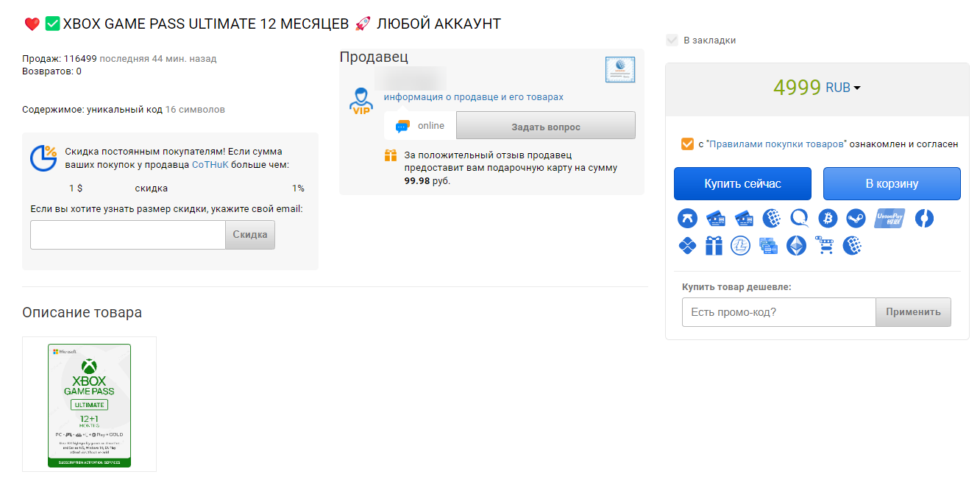Viewport: 980px width, 494px height.
Task: Click the 'Продавец' heading
Action: [374, 57]
